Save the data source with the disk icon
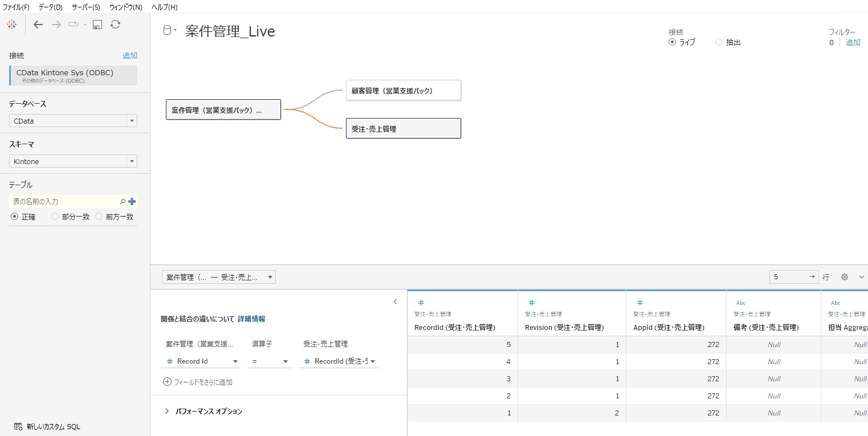868x436 pixels. (97, 25)
